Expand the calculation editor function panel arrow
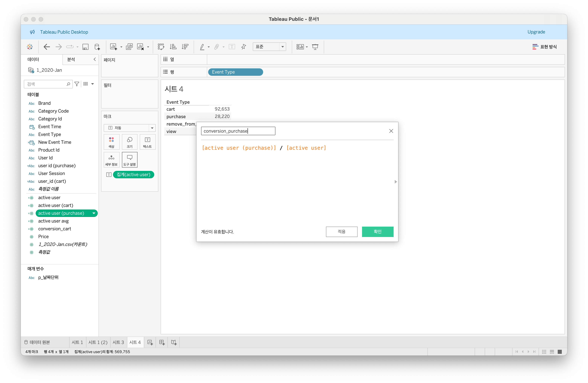Screen dimensions: 588x383 pos(395,182)
